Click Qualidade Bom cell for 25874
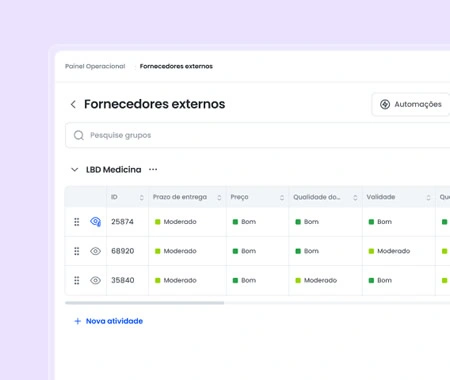This screenshot has height=380, width=450. [x=326, y=222]
